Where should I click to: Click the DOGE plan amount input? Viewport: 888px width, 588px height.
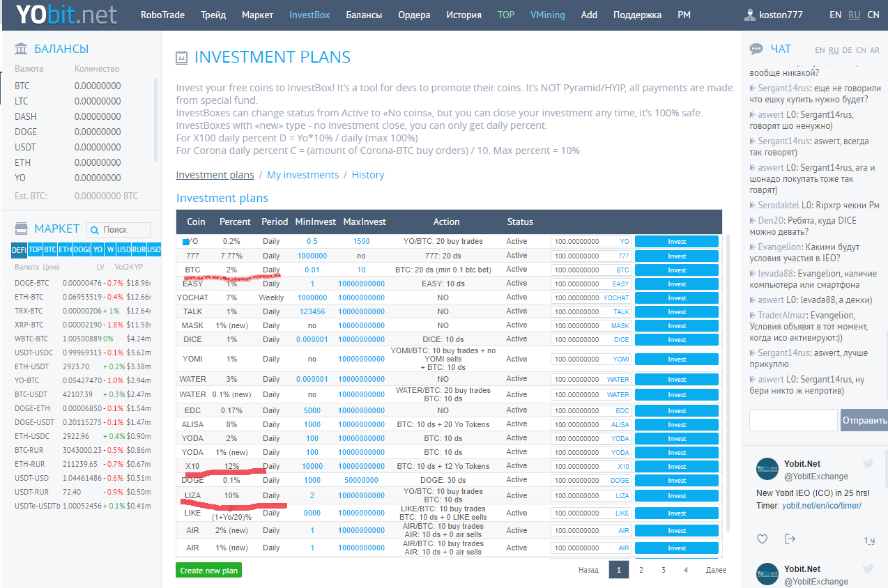591,480
